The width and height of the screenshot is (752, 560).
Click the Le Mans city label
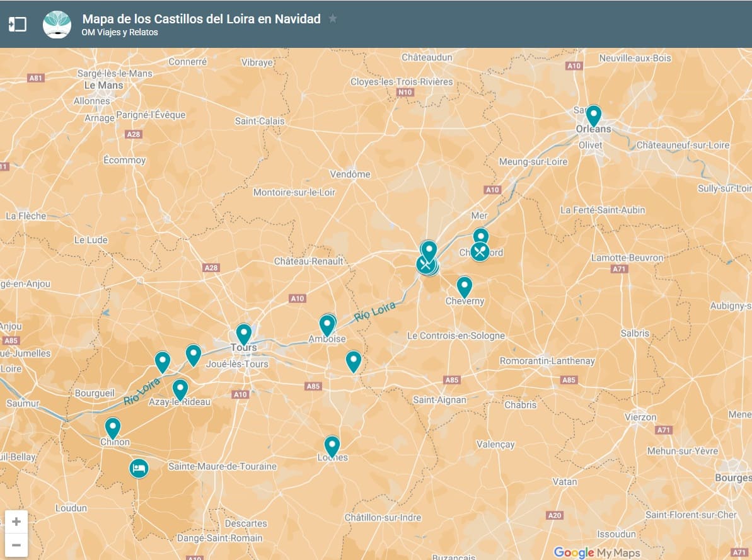pos(103,85)
